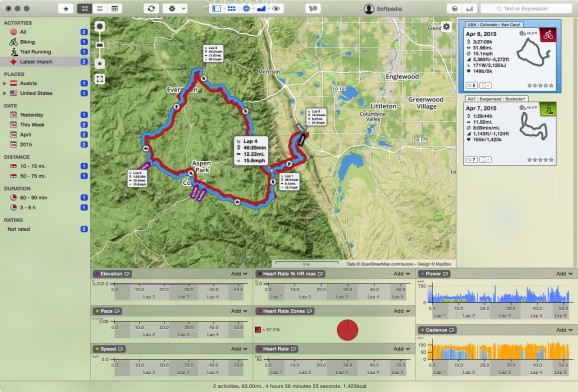Click the star favorites toolbar button
The image size is (578, 392).
66,8
